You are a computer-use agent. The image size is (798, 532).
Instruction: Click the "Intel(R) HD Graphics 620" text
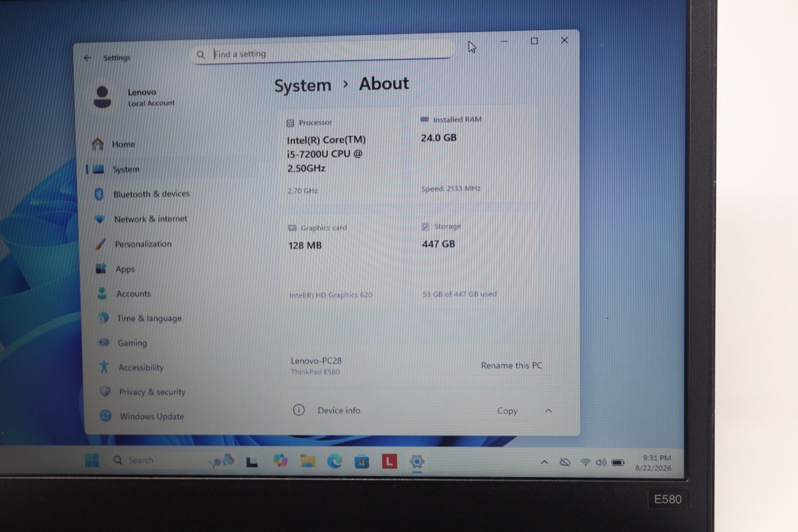point(331,295)
